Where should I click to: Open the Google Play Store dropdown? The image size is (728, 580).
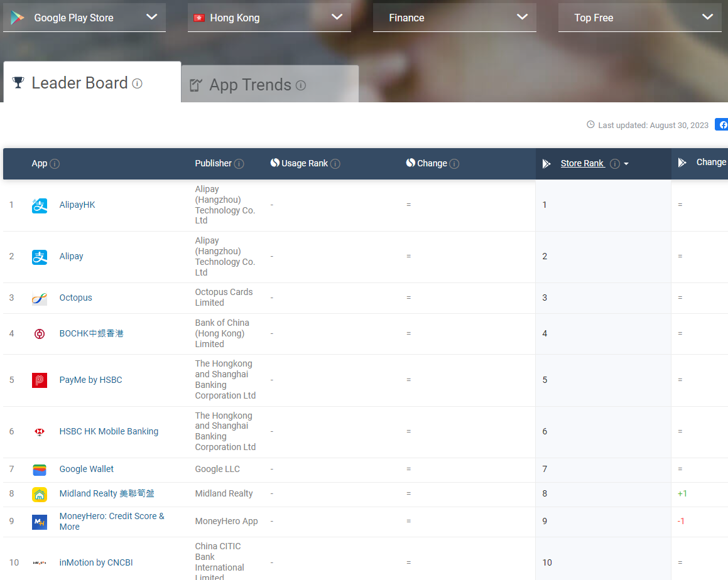coord(85,18)
